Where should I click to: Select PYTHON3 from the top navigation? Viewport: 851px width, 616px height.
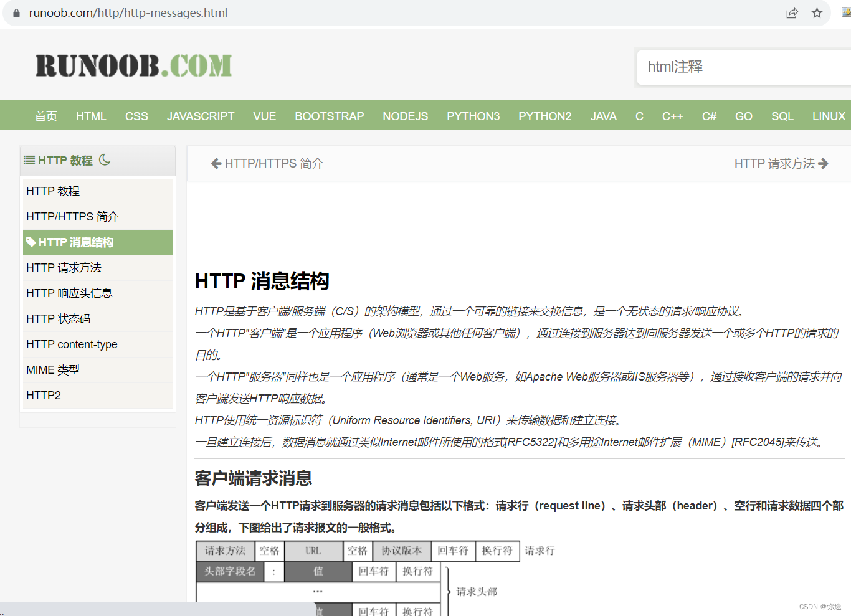coord(473,116)
